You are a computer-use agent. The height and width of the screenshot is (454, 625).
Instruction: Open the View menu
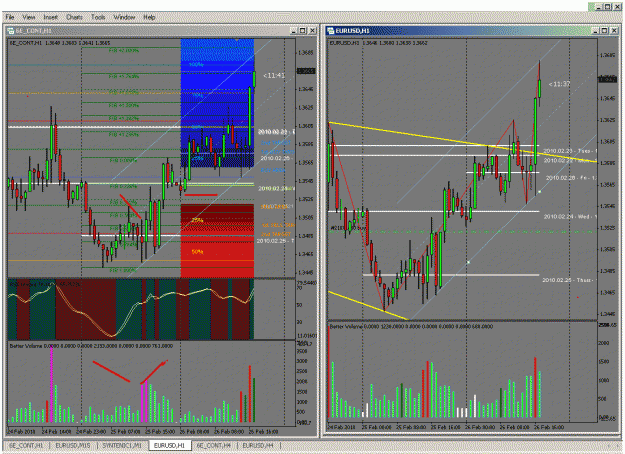29,17
